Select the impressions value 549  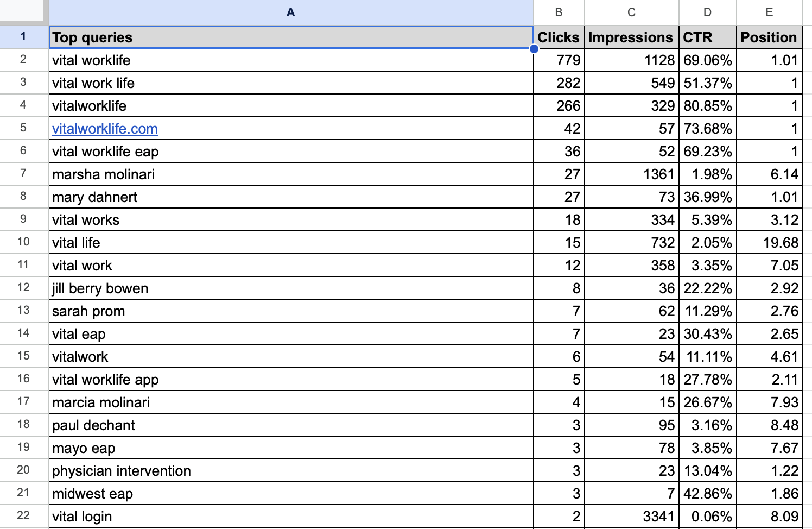click(632, 83)
